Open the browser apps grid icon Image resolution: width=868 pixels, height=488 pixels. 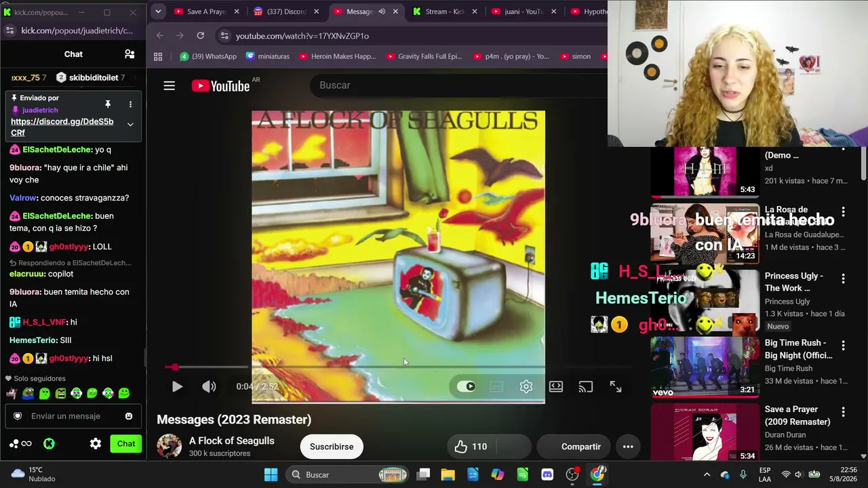(158, 56)
